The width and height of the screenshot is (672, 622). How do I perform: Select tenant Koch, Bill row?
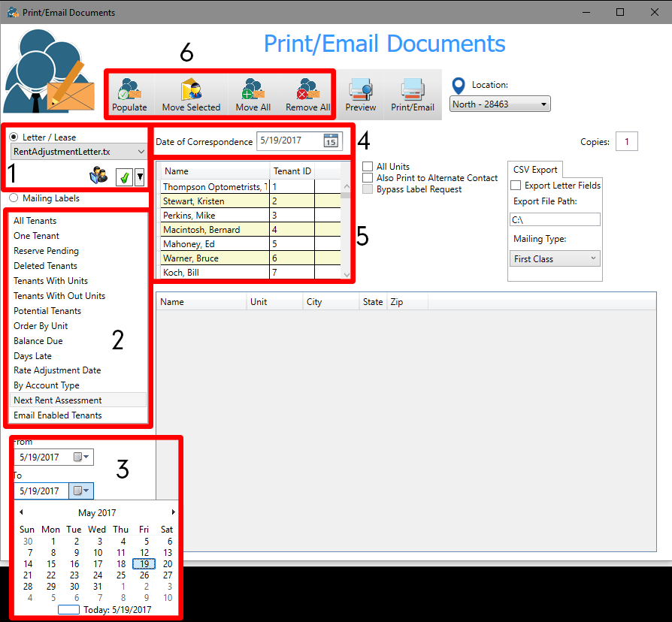point(251,272)
